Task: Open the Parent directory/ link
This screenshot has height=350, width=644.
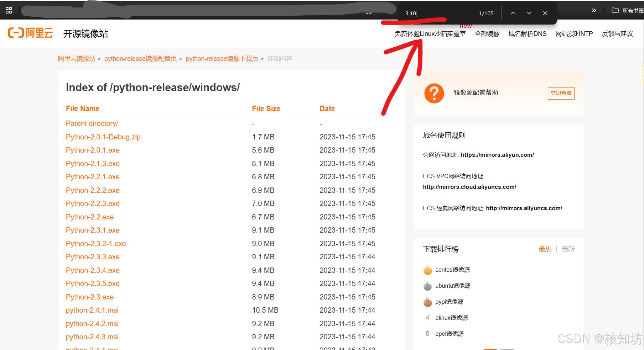Action: (x=92, y=123)
